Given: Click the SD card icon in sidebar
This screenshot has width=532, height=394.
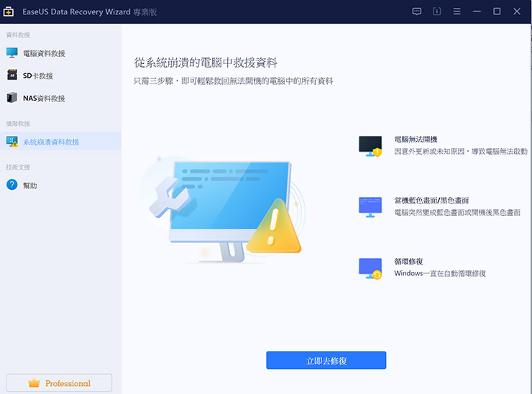Looking at the screenshot, I should (x=12, y=75).
